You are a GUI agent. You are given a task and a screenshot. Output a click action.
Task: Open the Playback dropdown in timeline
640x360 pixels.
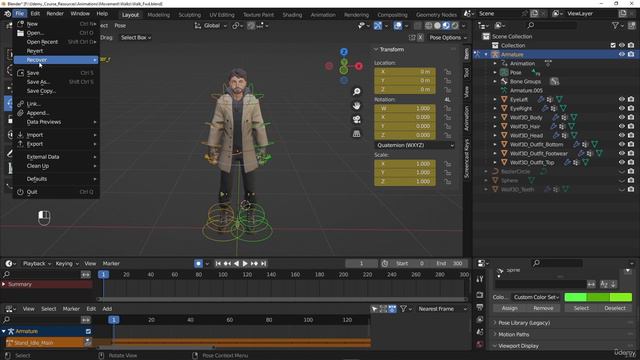[x=37, y=264]
